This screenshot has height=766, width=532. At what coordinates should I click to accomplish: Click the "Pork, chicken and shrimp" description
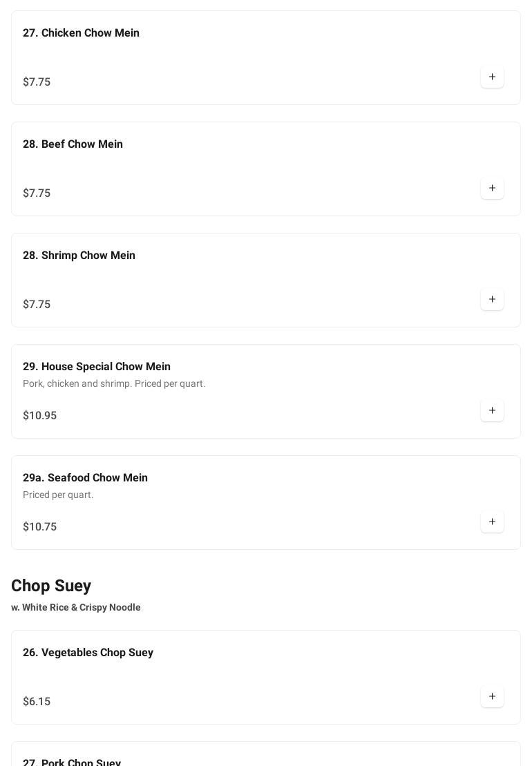coord(114,383)
